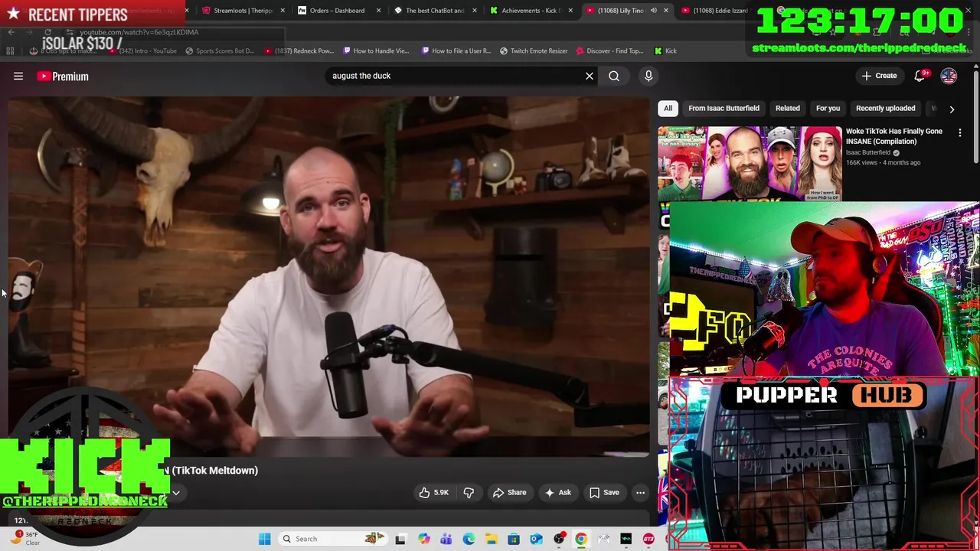The width and height of the screenshot is (980, 551).
Task: Open the Ask AI button
Action: pos(557,493)
